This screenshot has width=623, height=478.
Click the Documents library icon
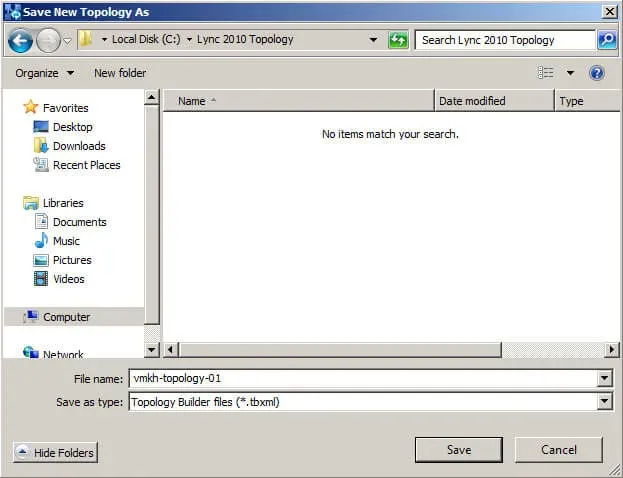click(41, 221)
